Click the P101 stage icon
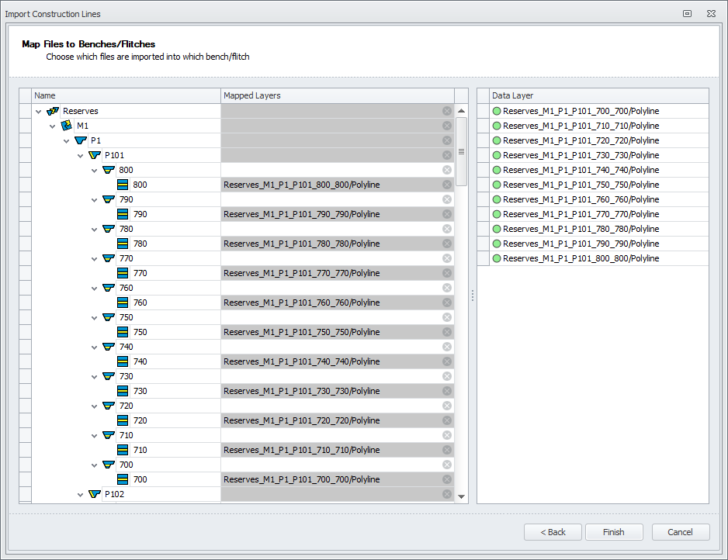Image resolution: width=728 pixels, height=560 pixels. pos(95,155)
